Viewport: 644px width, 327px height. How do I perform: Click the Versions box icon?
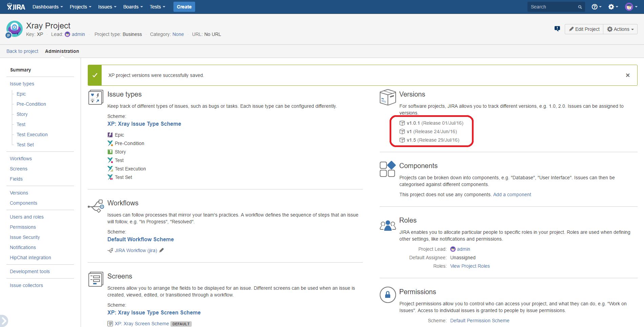[388, 97]
